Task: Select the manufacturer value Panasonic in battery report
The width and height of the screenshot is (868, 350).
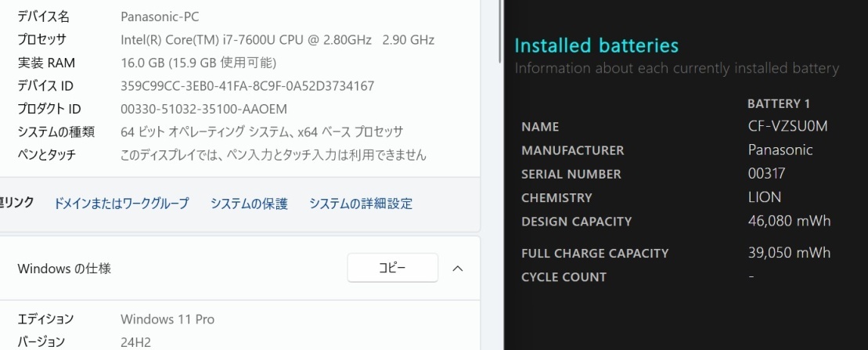Action: pos(780,150)
